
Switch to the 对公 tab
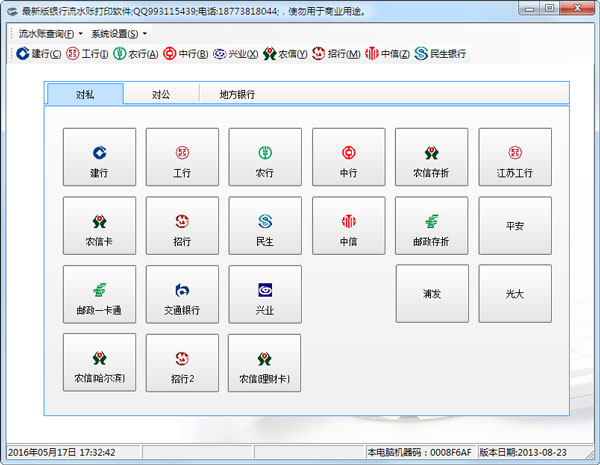161,94
